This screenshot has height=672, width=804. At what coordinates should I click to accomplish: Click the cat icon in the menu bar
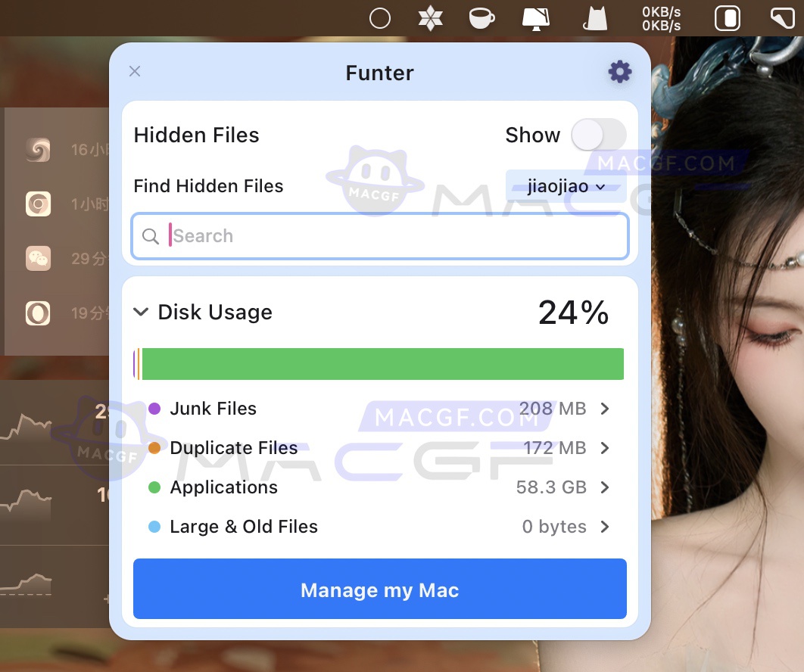pyautogui.click(x=595, y=18)
